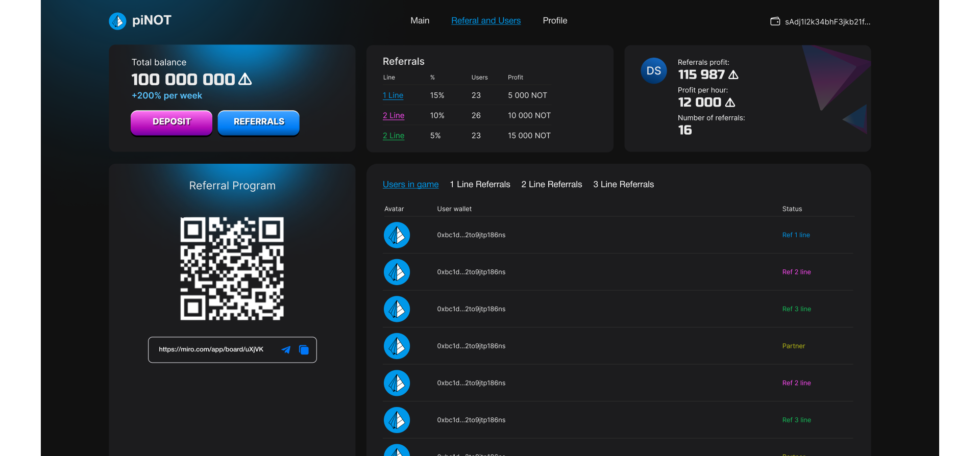
Task: Open the Main navigation tab
Action: click(420, 21)
